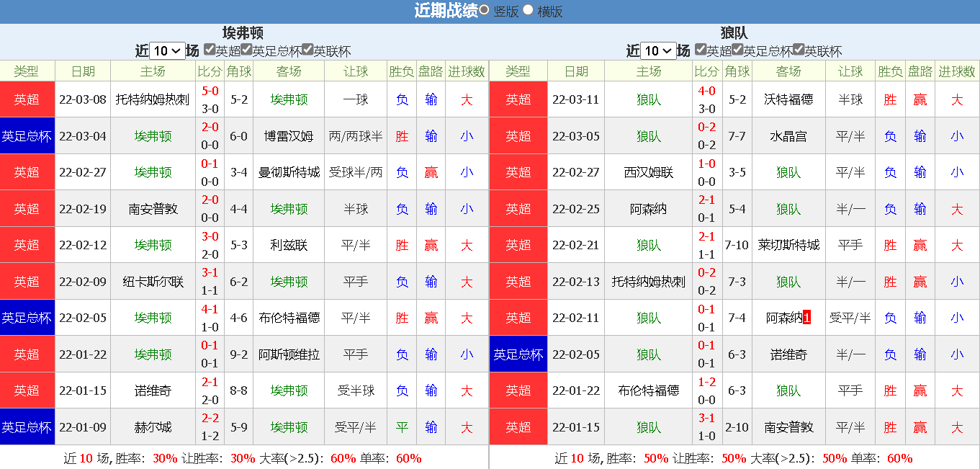Screen dimensions: 980x469
Task: Open 阿斯顿维拉 away team link
Action: [289, 354]
